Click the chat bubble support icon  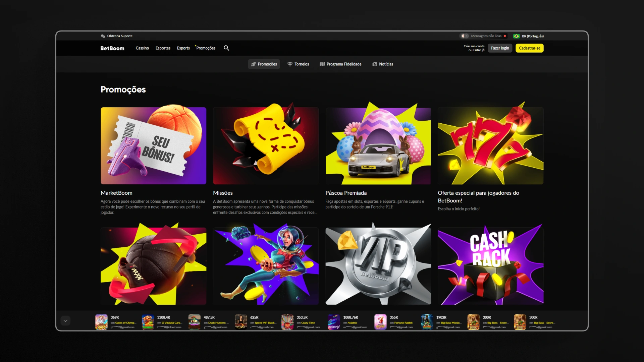103,36
